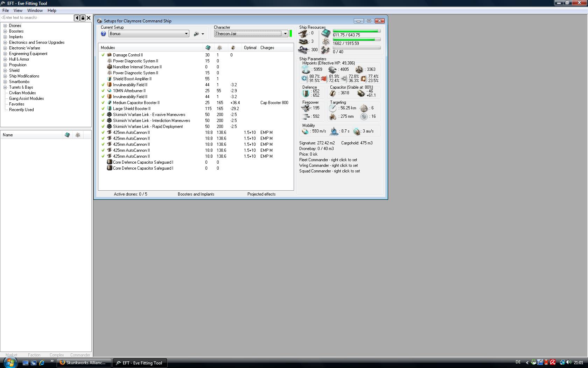The width and height of the screenshot is (588, 368).
Task: Click the powergrid icon in the item list header
Action: [78, 135]
